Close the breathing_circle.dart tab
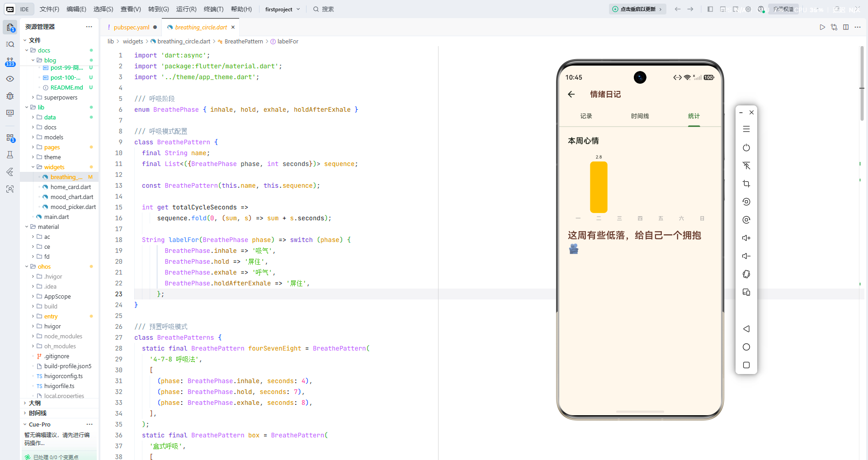The width and height of the screenshot is (868, 460). pos(233,27)
